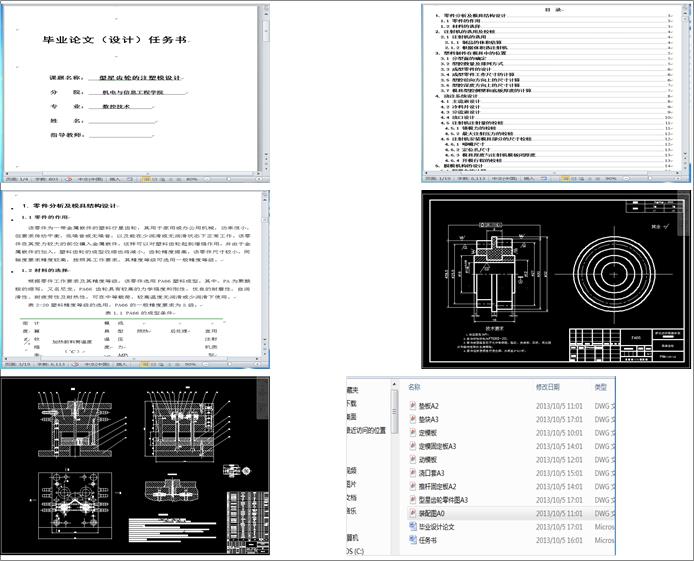
Task: Select the 毕业设计论文 Word document icon
Action: [x=413, y=526]
